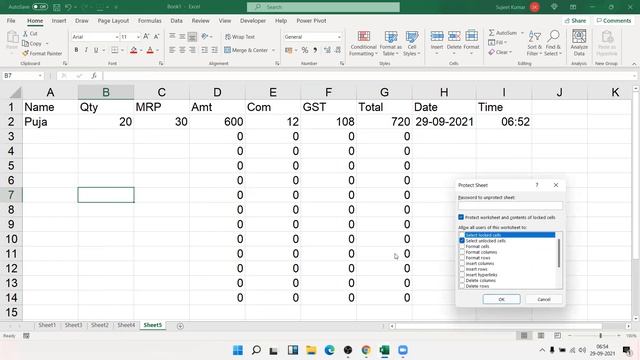The image size is (640, 360).
Task: Check the Delete columns option
Action: 462,280
